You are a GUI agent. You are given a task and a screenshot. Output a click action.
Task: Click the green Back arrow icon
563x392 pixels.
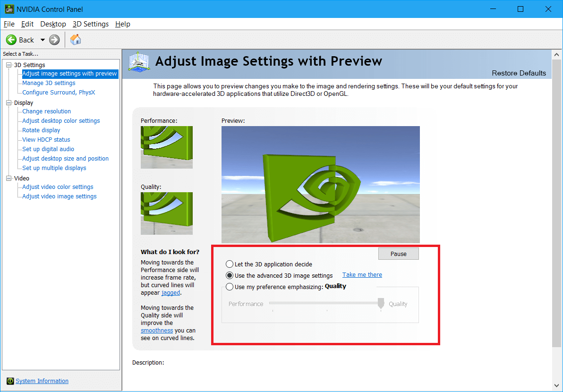pyautogui.click(x=11, y=40)
